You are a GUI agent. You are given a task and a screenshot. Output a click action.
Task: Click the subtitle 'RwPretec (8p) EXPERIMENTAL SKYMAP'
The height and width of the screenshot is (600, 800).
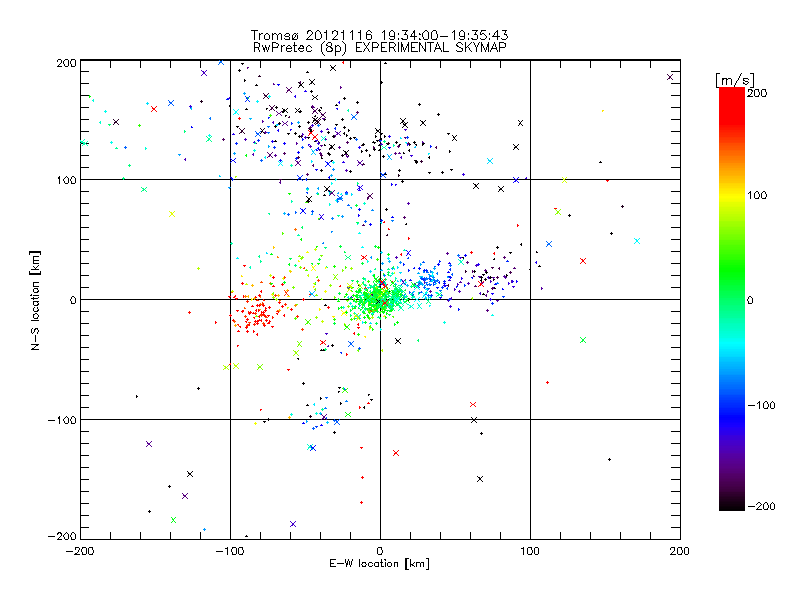pyautogui.click(x=379, y=48)
